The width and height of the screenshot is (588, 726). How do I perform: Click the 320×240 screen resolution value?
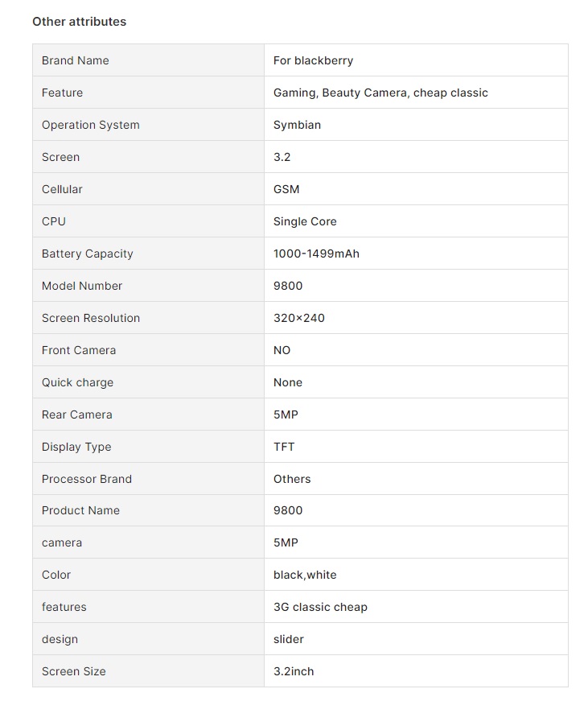(x=298, y=318)
